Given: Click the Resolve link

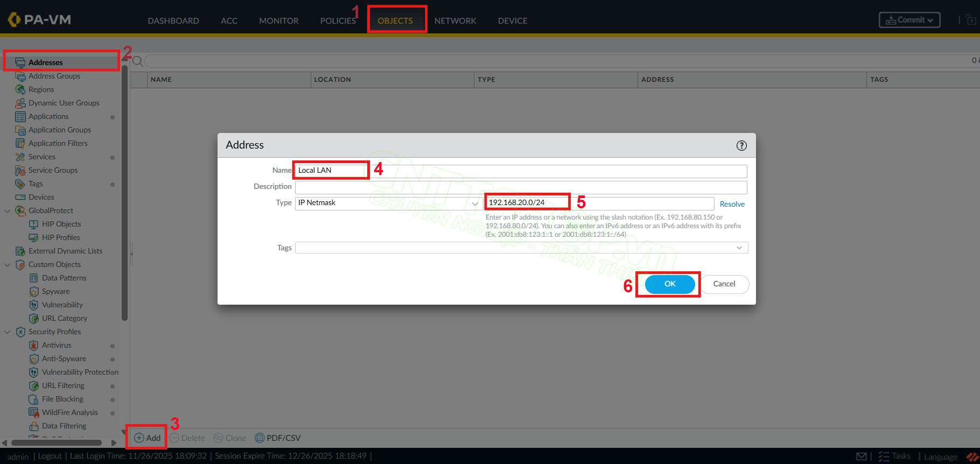Looking at the screenshot, I should [x=732, y=204].
